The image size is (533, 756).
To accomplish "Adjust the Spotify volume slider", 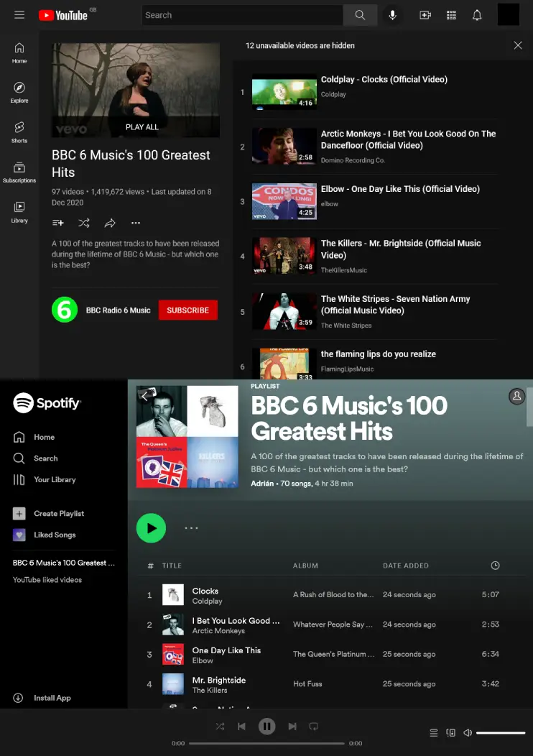I will (501, 733).
